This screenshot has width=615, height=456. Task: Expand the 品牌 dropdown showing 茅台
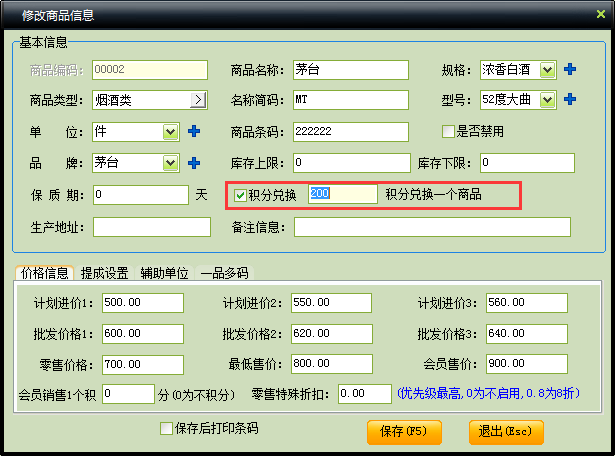click(x=171, y=163)
